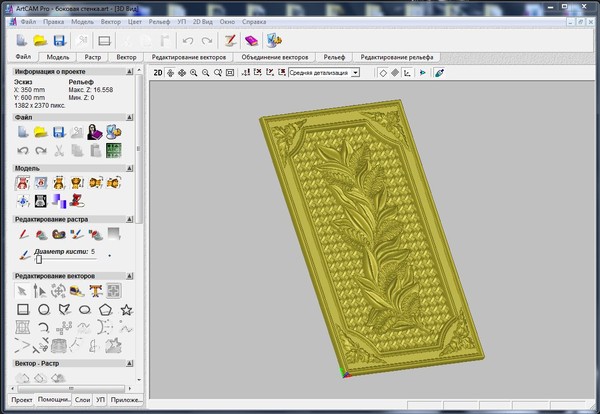Click the blue crosshair position icon in Модель panel
Screen dimensions: 600x414
(23, 201)
